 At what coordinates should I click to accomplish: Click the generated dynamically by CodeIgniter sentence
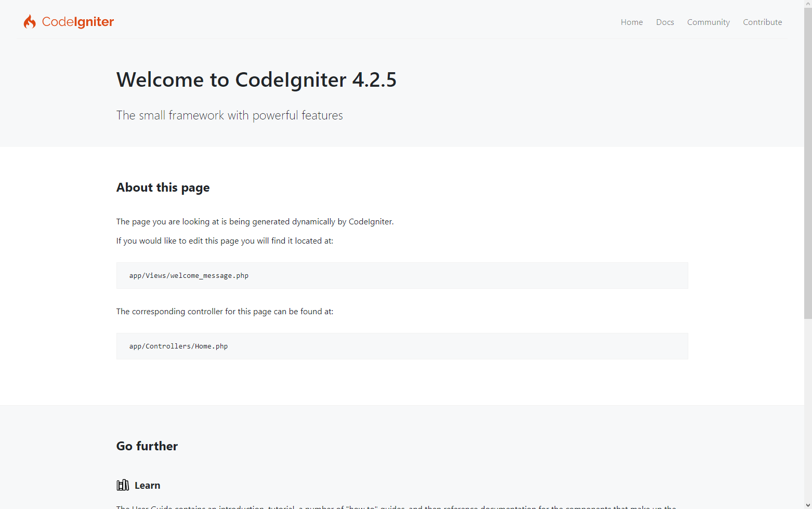point(255,221)
